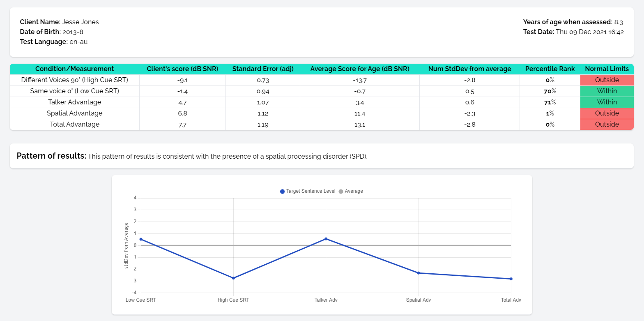Click the Num StdDev from average header

pos(469,69)
